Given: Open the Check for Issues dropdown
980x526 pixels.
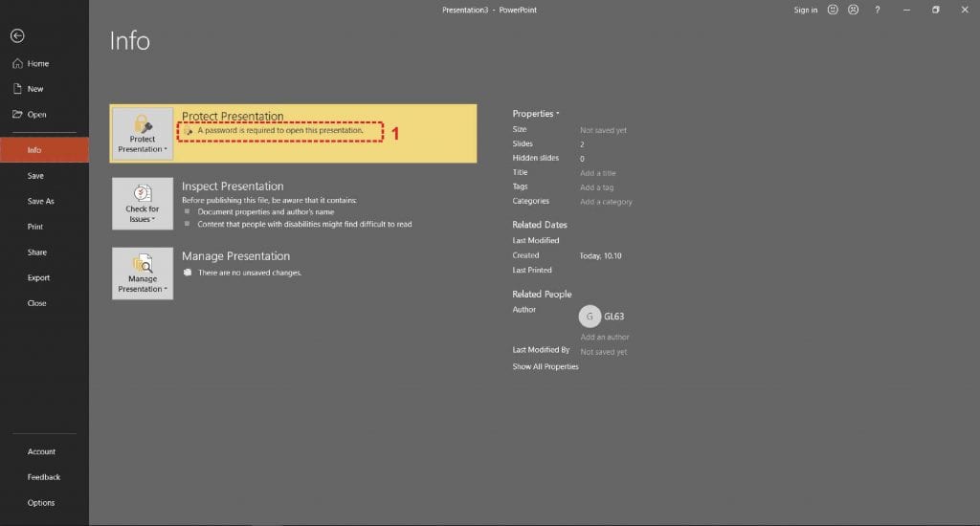Looking at the screenshot, I should click(143, 204).
